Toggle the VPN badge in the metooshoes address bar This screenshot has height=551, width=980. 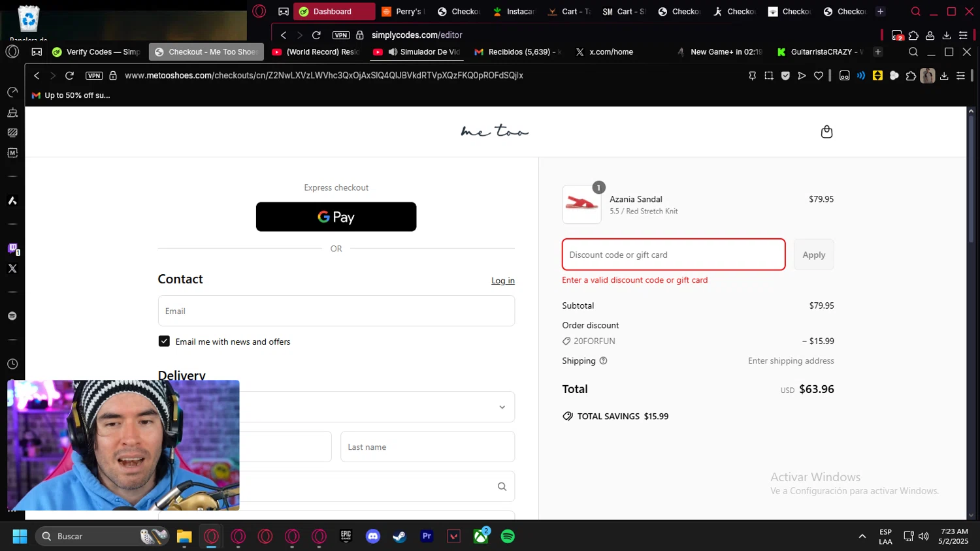click(x=94, y=76)
